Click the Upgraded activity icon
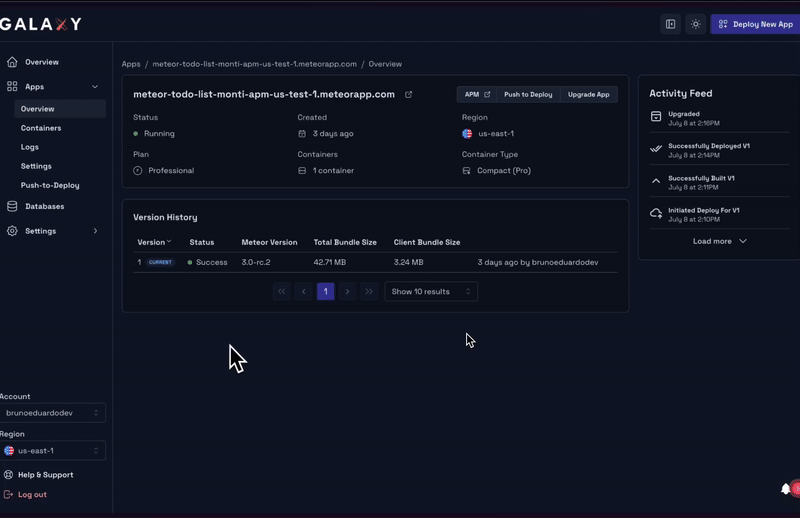 click(x=656, y=116)
